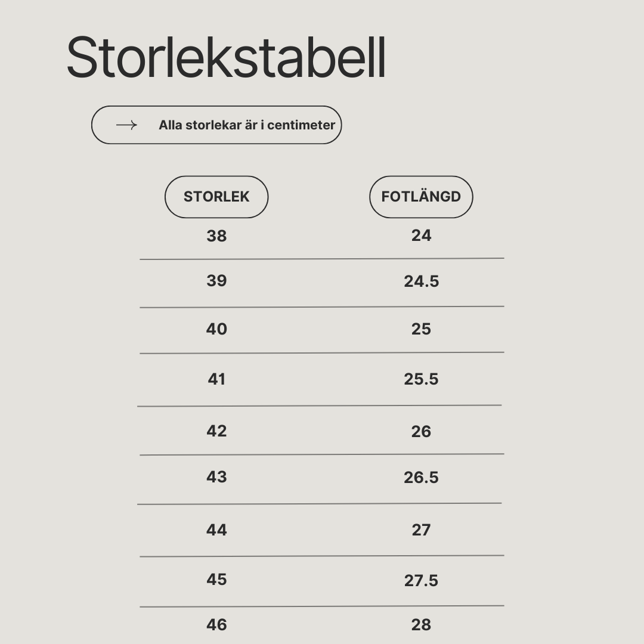Click the STORLEK column header
This screenshot has width=644, height=644.
coord(216,197)
